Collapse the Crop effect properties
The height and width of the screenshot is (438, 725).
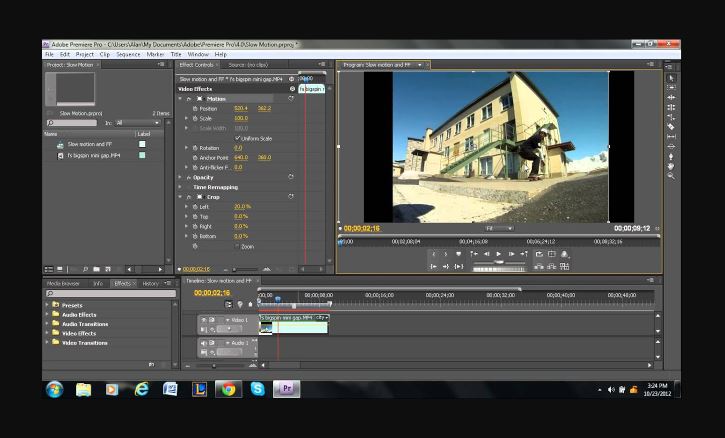[x=180, y=197]
